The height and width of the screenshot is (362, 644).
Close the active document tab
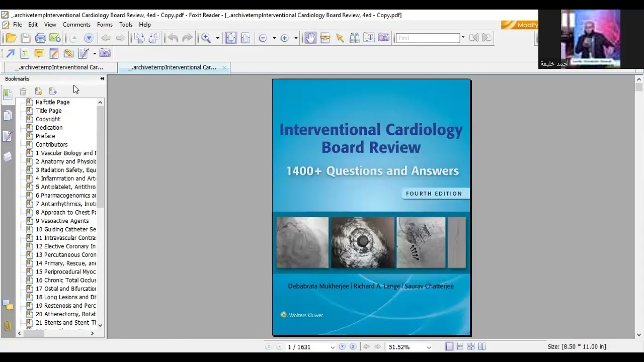point(224,67)
